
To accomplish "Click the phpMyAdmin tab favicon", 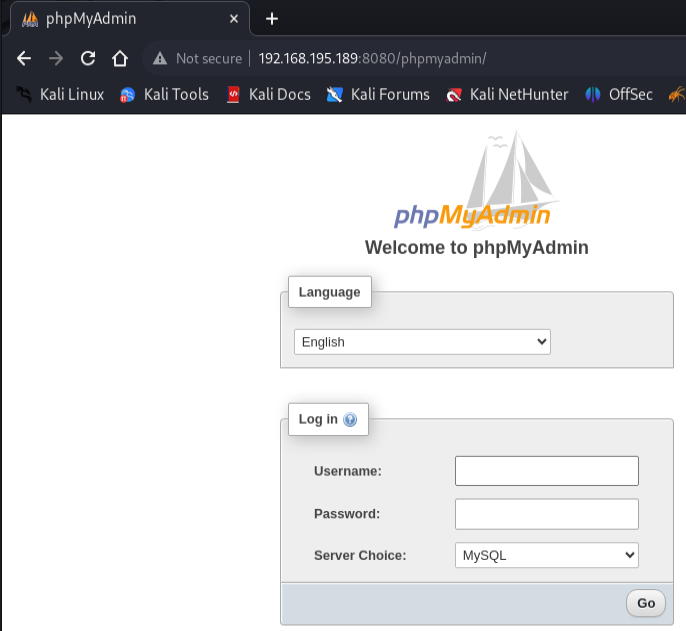I will (30, 19).
